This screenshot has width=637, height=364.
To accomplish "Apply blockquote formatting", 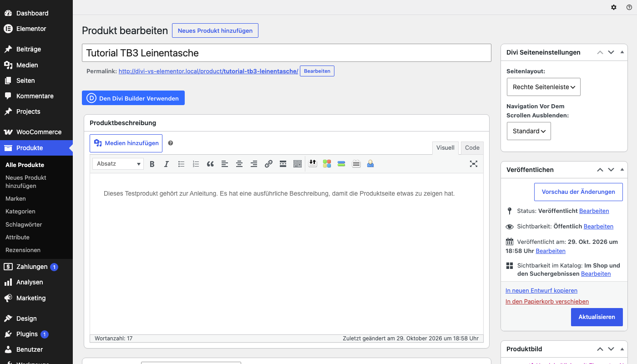I will pos(210,164).
